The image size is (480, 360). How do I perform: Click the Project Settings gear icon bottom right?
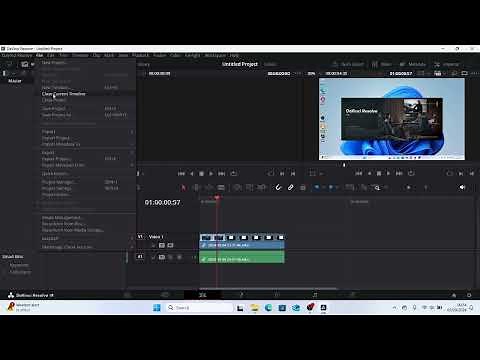[x=469, y=295]
